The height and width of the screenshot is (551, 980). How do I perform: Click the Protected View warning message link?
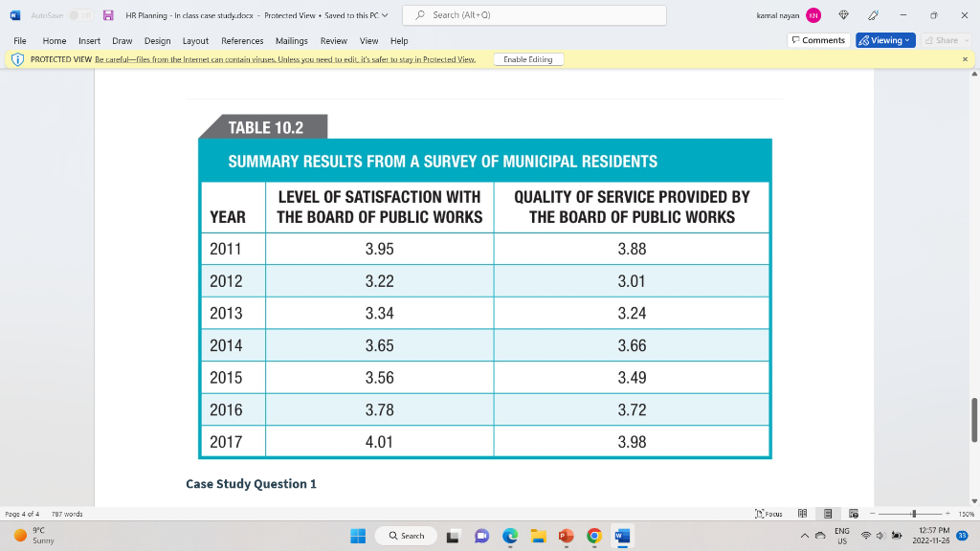pos(285,59)
